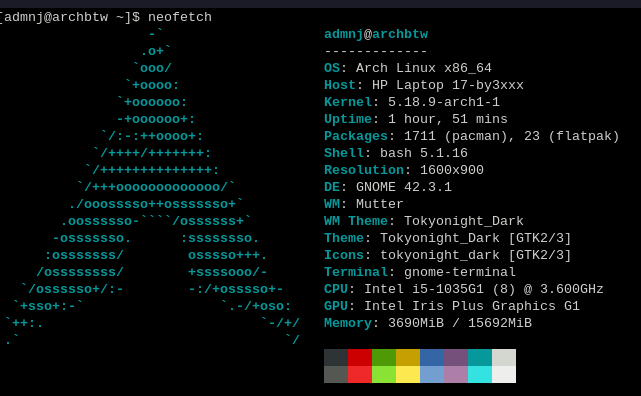Click the light gray color block
641x396 pixels.
tap(504, 358)
